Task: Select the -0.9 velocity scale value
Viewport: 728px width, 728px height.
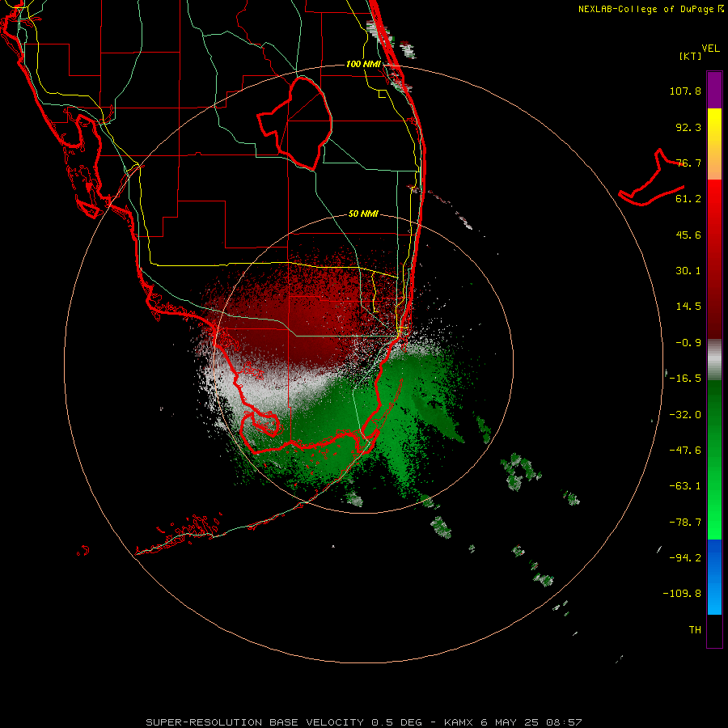Action: 688,343
